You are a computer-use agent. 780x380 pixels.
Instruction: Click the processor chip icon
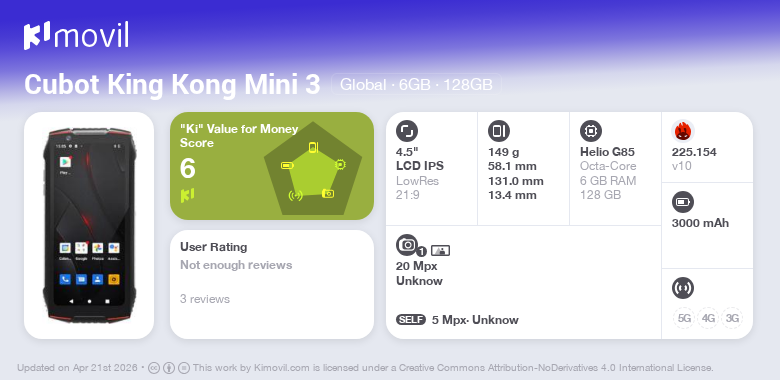point(591,131)
